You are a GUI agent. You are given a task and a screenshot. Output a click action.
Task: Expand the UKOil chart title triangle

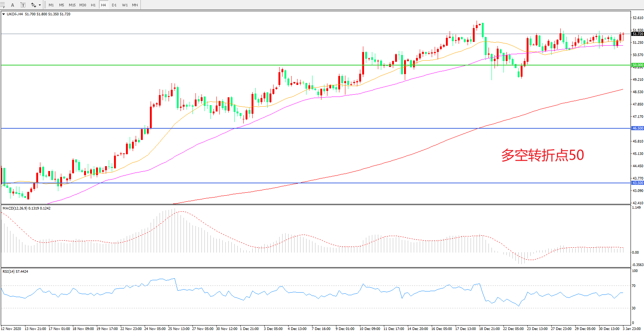point(3,14)
